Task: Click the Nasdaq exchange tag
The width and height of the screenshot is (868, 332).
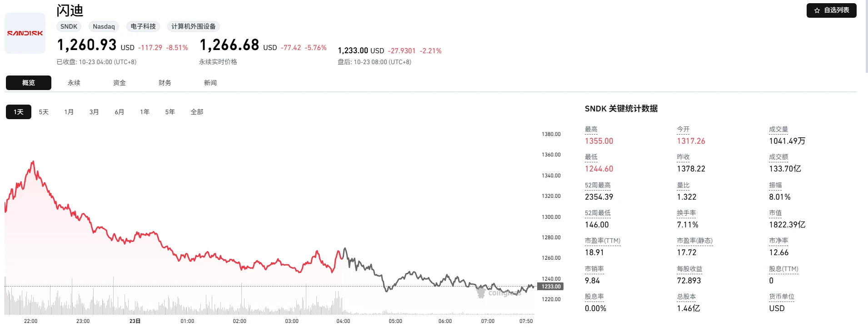Action: coord(104,26)
